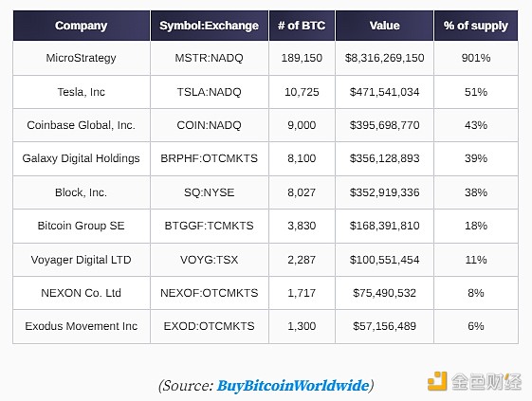Select the Voyager Digital LTD cell
The width and height of the screenshot is (532, 401).
pos(82,260)
